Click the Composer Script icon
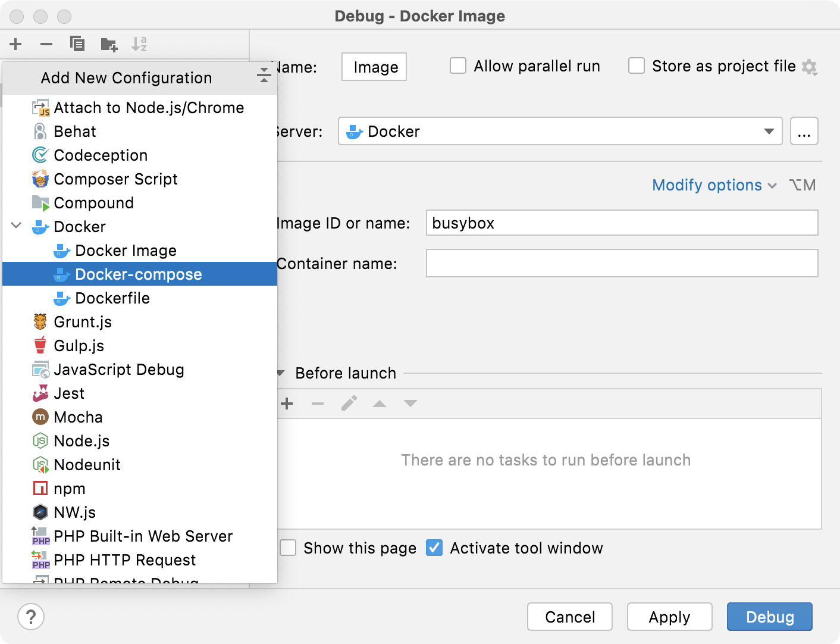This screenshot has height=644, width=840. 40,179
